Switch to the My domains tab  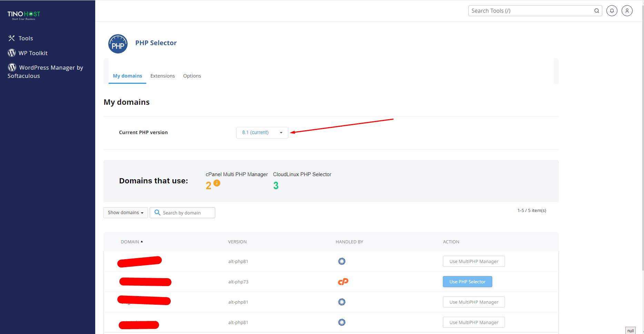click(127, 76)
